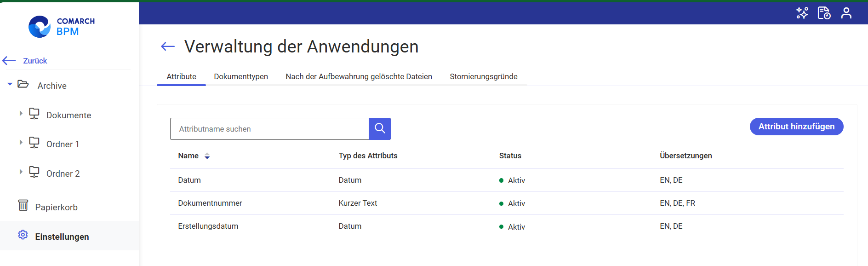Expand the Dokumente tree node
This screenshot has height=266, width=868.
tap(21, 113)
